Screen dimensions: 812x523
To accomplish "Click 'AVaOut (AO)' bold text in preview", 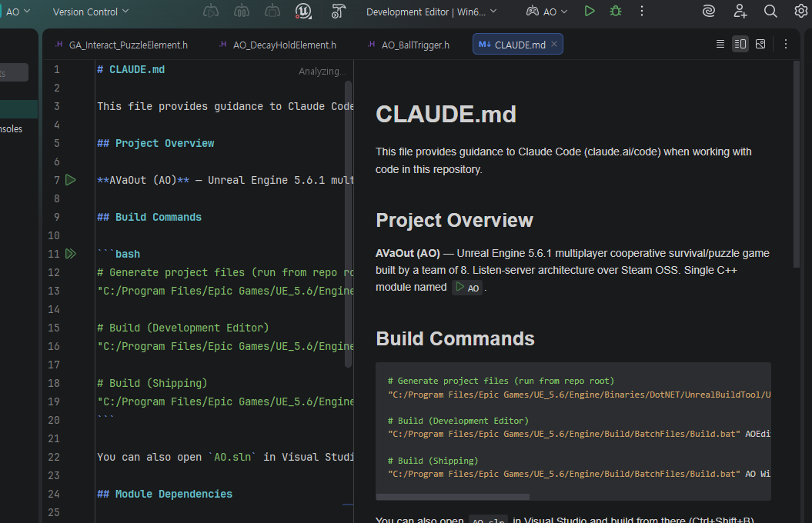I will (x=408, y=254).
